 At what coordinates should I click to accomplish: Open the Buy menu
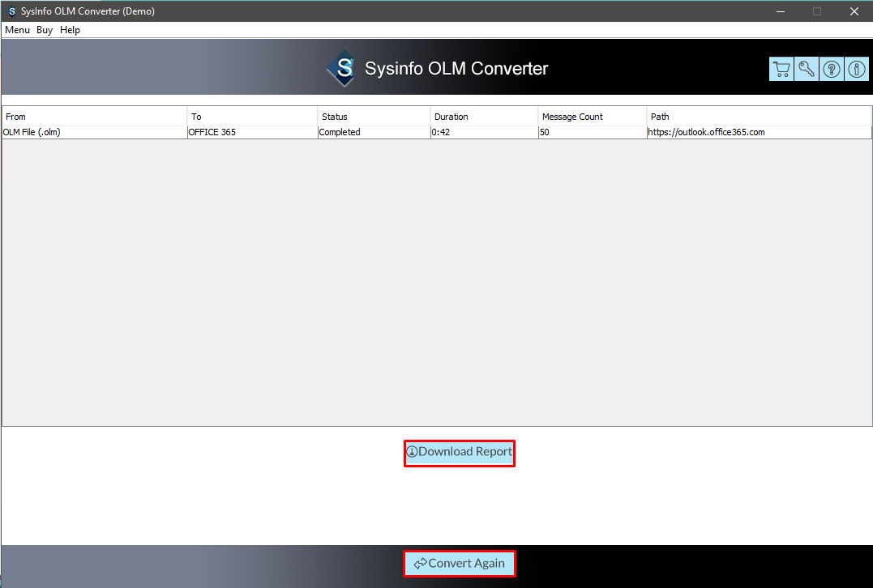pyautogui.click(x=45, y=30)
